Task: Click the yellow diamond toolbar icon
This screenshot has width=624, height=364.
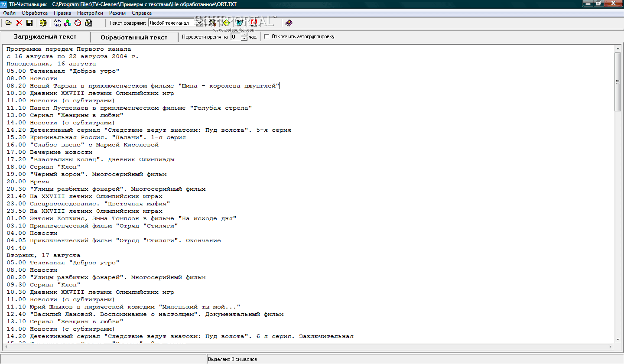Action: pyautogui.click(x=226, y=23)
